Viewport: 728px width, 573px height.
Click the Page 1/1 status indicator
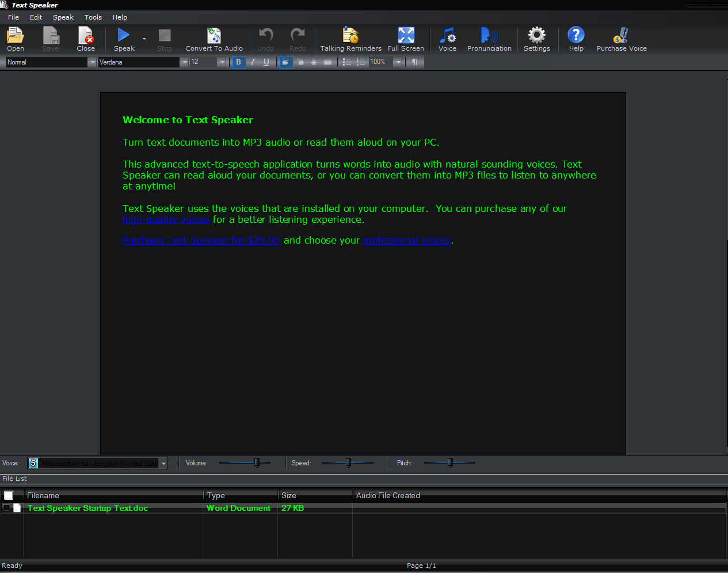pyautogui.click(x=421, y=566)
